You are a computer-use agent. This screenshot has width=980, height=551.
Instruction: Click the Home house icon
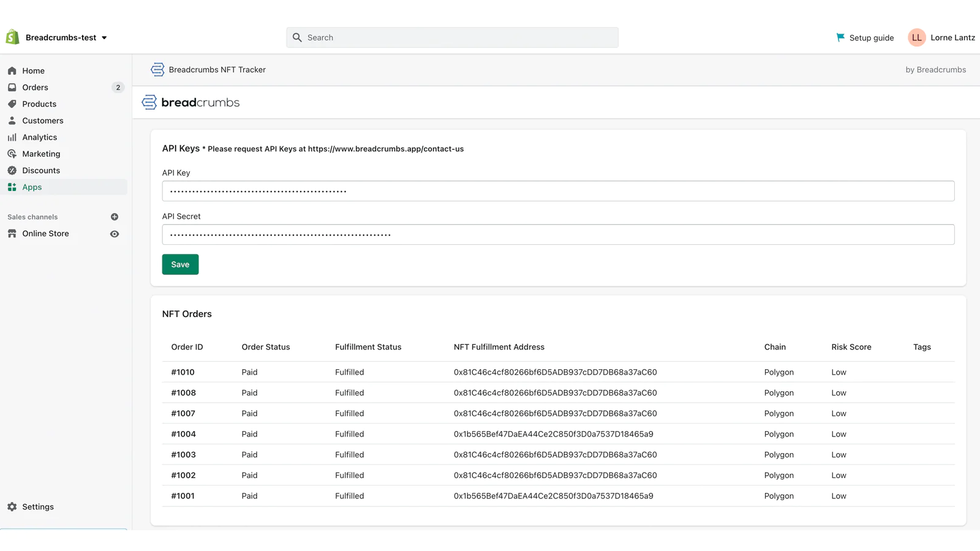click(x=12, y=70)
